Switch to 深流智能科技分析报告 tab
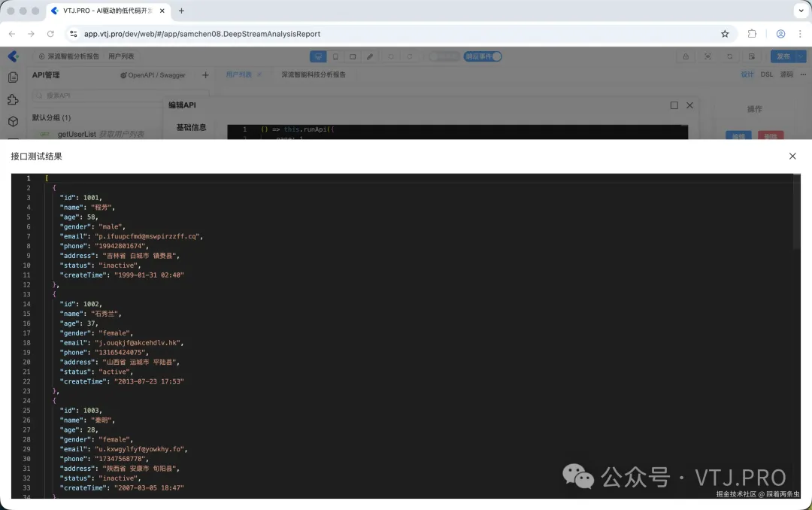The image size is (812, 510). click(314, 74)
